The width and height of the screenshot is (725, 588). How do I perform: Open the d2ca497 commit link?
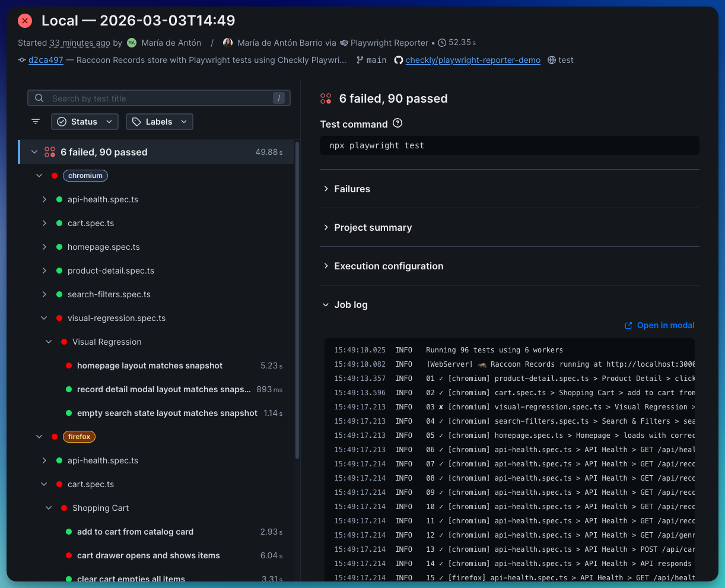(46, 60)
